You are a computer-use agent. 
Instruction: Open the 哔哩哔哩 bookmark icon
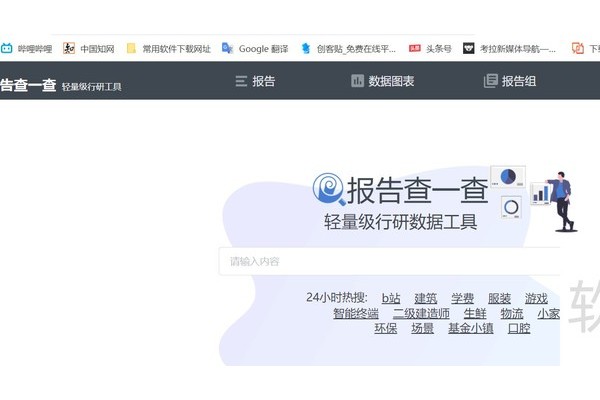7,48
